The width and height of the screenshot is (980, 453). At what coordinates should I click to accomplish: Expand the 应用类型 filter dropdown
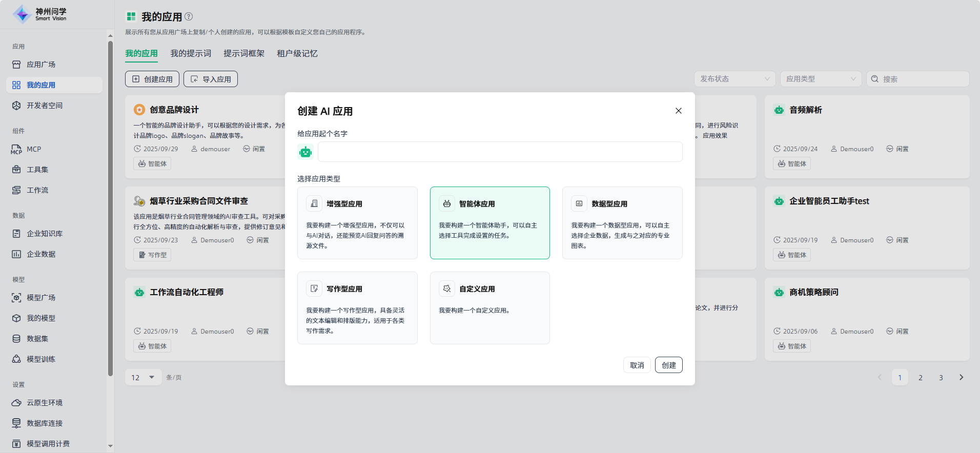point(821,79)
